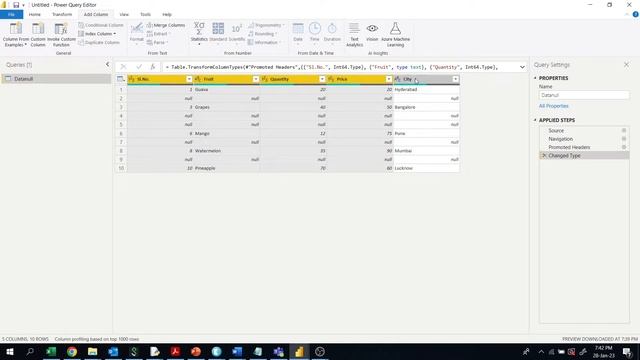Click the query Name input field
This screenshot has height=360, width=640.
[x=584, y=95]
